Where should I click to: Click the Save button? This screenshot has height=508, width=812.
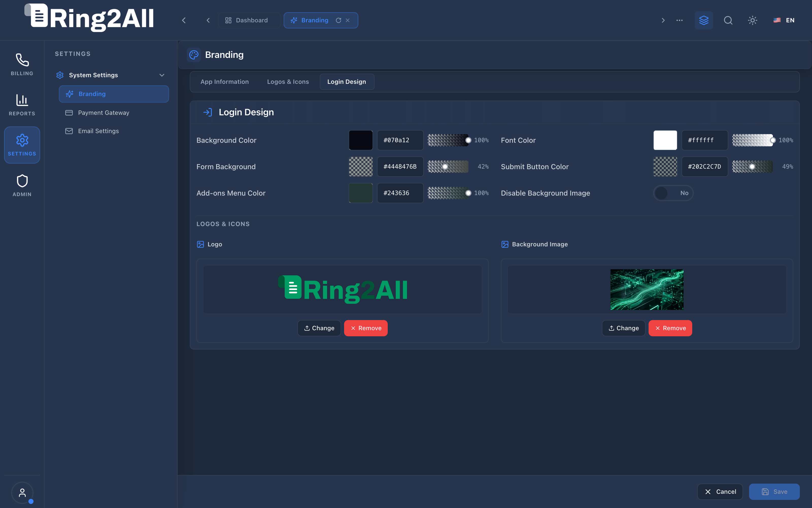[774, 491]
